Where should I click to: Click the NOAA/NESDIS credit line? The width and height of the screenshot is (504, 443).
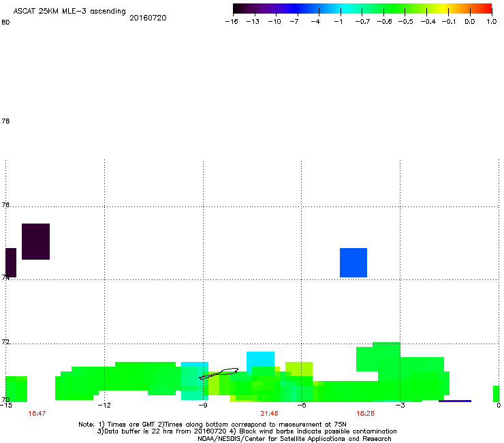[294, 439]
